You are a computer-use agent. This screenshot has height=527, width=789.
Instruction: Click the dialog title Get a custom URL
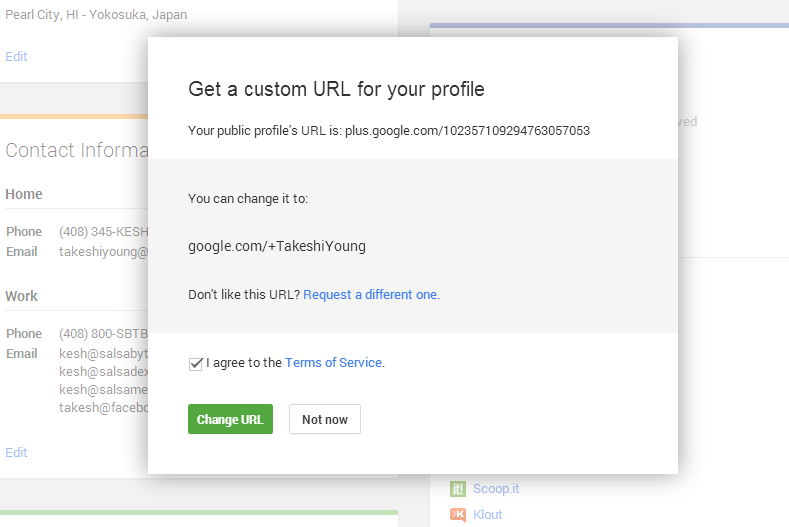point(336,89)
